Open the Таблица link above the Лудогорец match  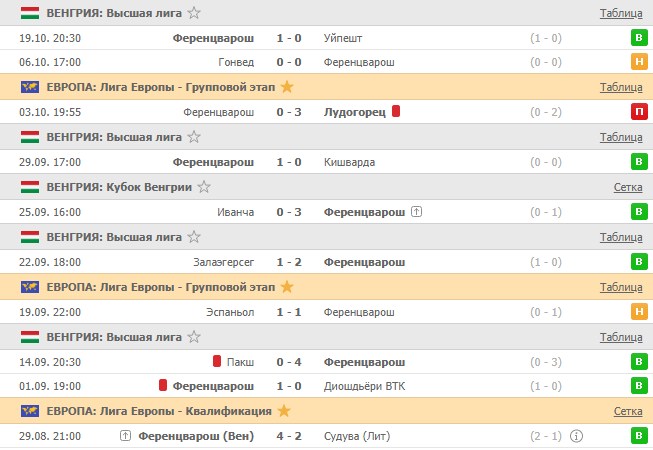pyautogui.click(x=621, y=87)
